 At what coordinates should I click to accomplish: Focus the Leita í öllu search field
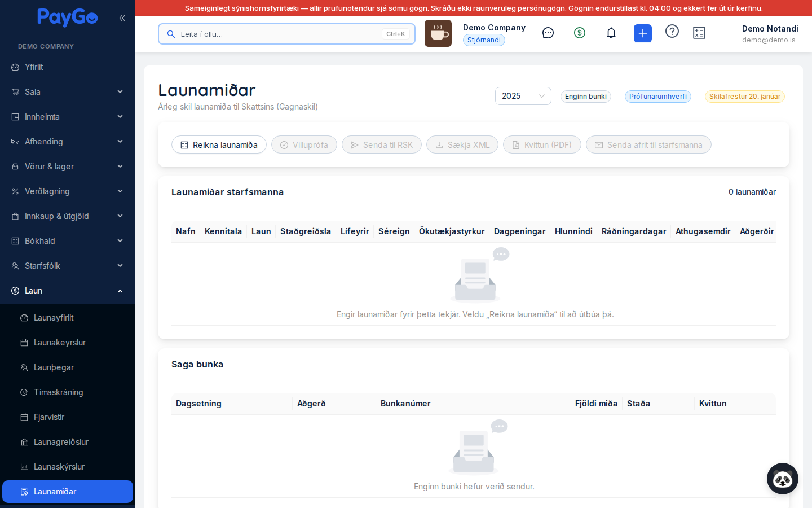286,34
